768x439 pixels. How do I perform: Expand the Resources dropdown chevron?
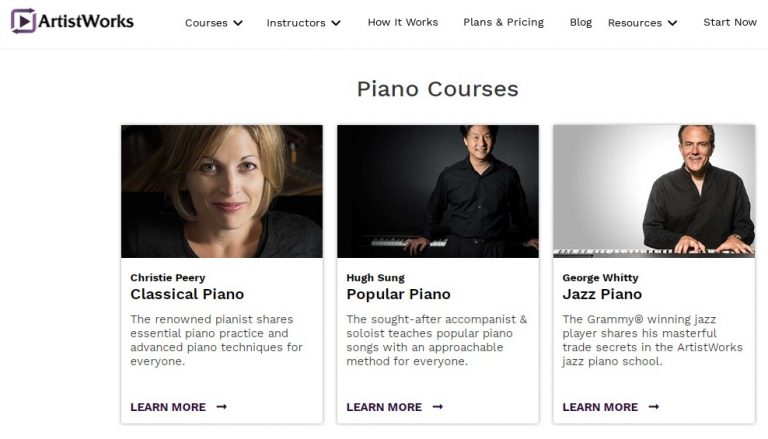pyautogui.click(x=672, y=23)
